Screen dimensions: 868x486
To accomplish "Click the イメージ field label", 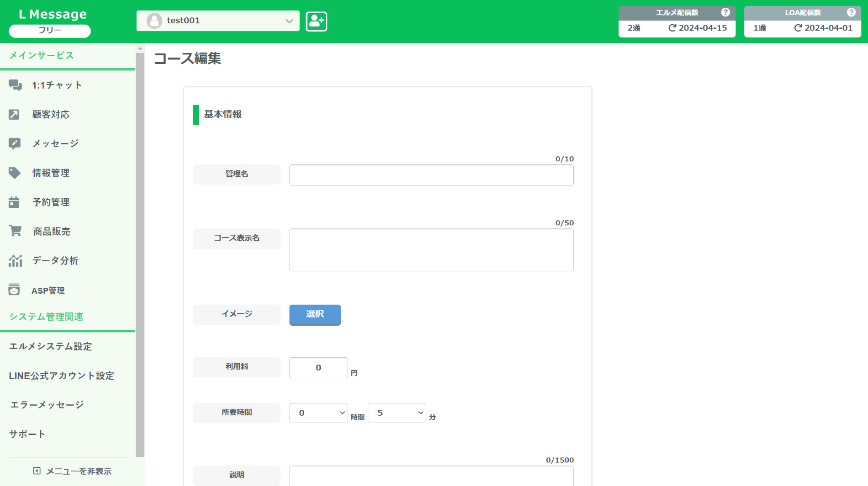I will (x=237, y=314).
